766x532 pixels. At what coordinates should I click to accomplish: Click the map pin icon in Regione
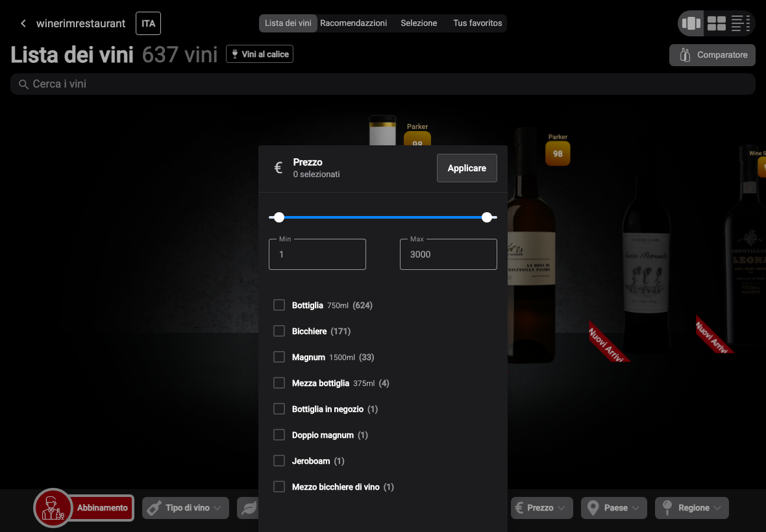(x=667, y=508)
